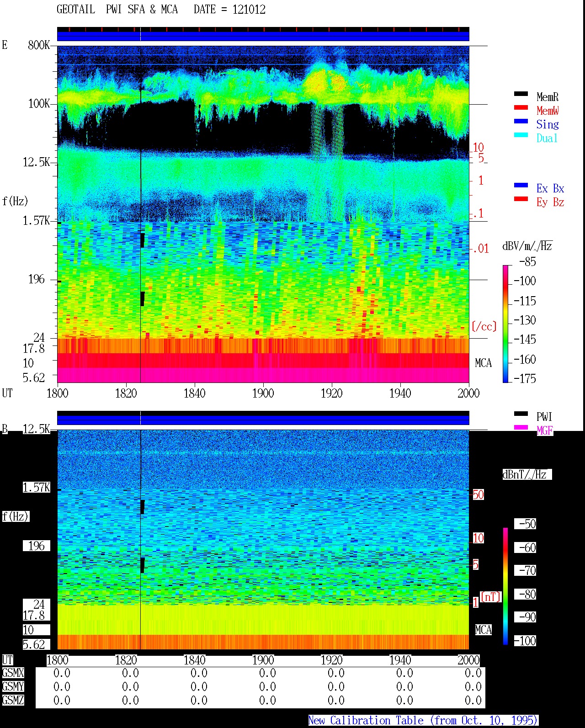Click the 12.5K label on the E panel
This screenshot has width=585, height=728.
point(37,162)
